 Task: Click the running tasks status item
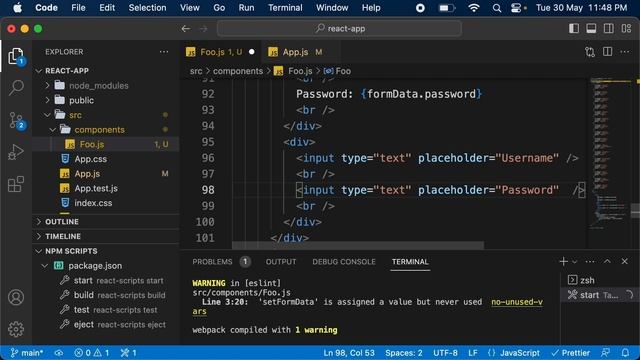(129, 353)
